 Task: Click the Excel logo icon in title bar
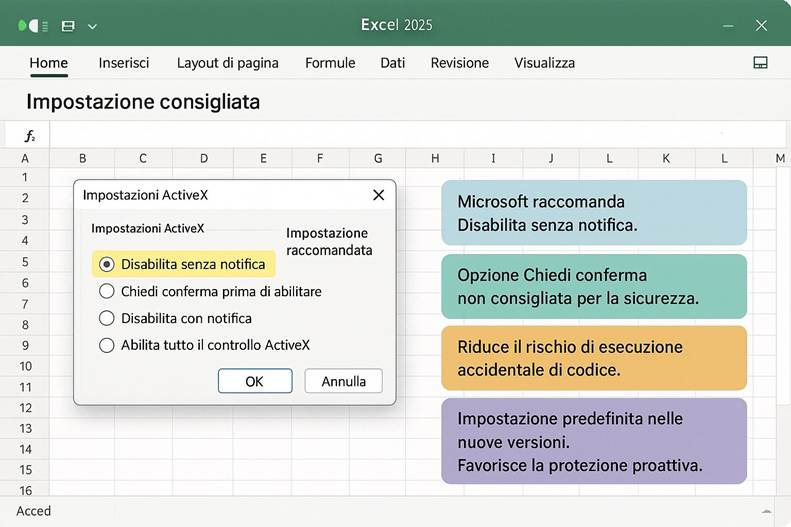point(33,26)
